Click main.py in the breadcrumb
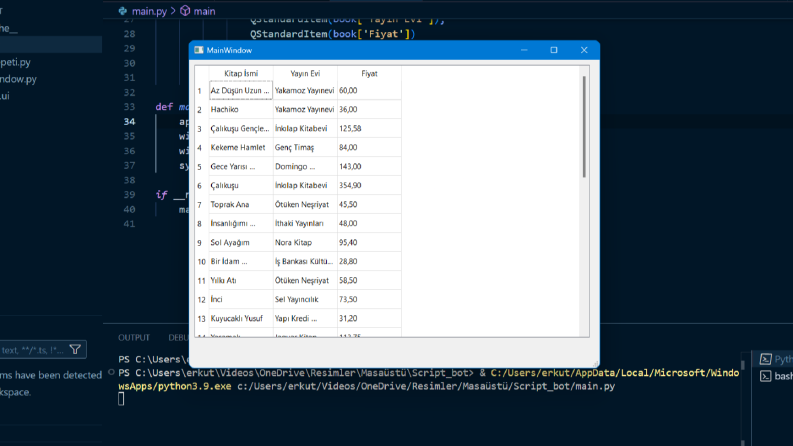The image size is (793, 446). pyautogui.click(x=149, y=11)
